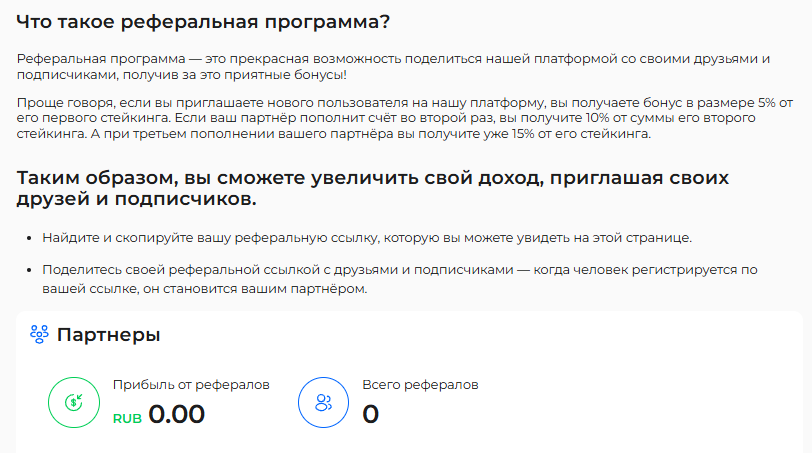Click the green referral profit dollar icon
812x453 pixels.
tap(74, 402)
